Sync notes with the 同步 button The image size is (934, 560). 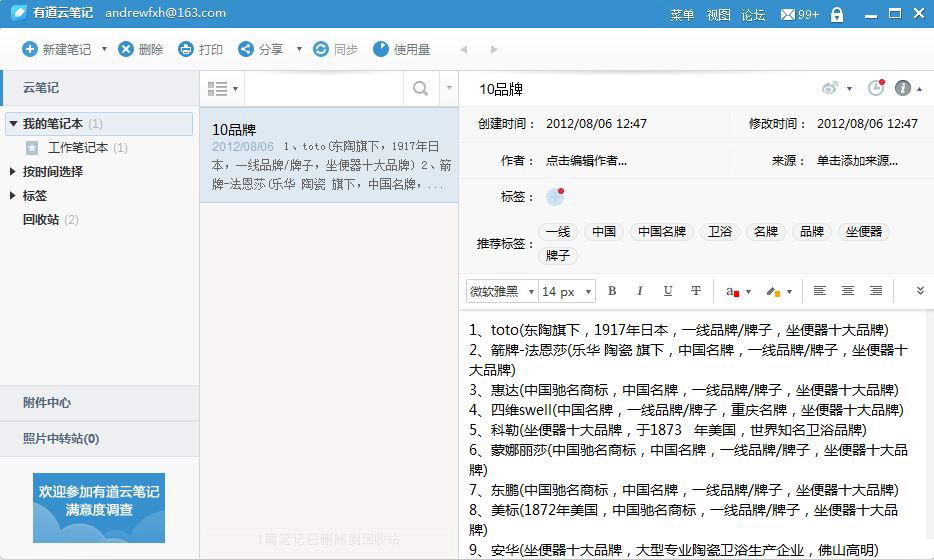click(x=335, y=49)
